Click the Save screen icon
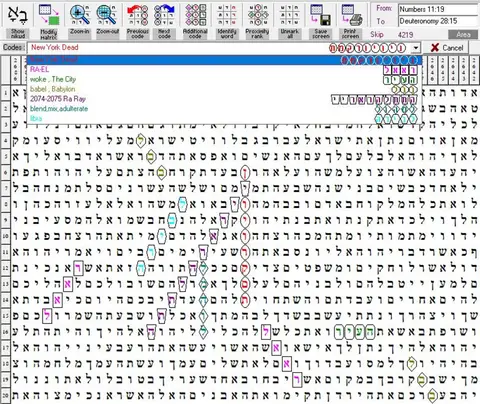 [321, 15]
